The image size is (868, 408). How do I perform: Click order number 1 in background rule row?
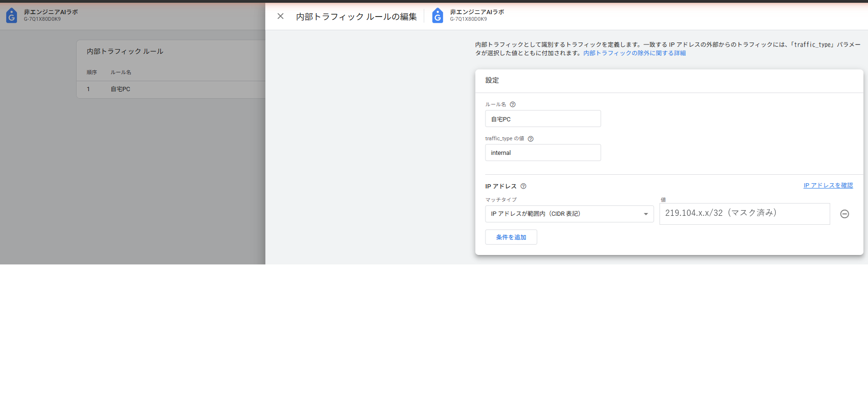click(88, 89)
